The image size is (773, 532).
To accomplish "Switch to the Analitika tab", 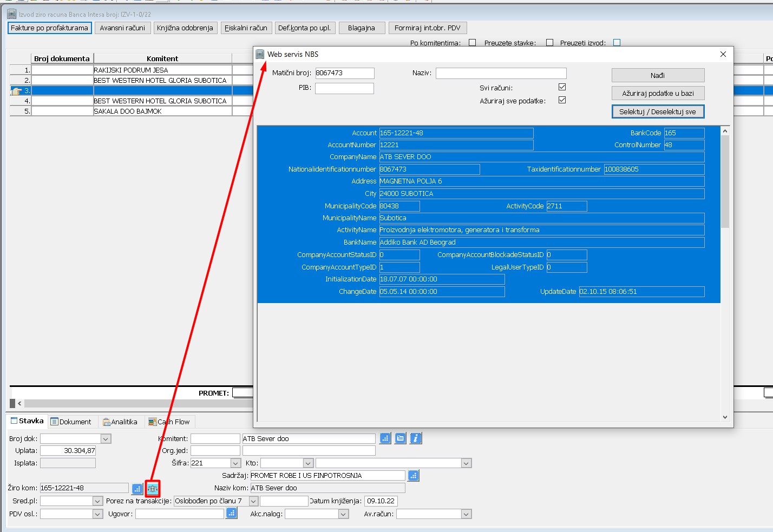I will [120, 422].
